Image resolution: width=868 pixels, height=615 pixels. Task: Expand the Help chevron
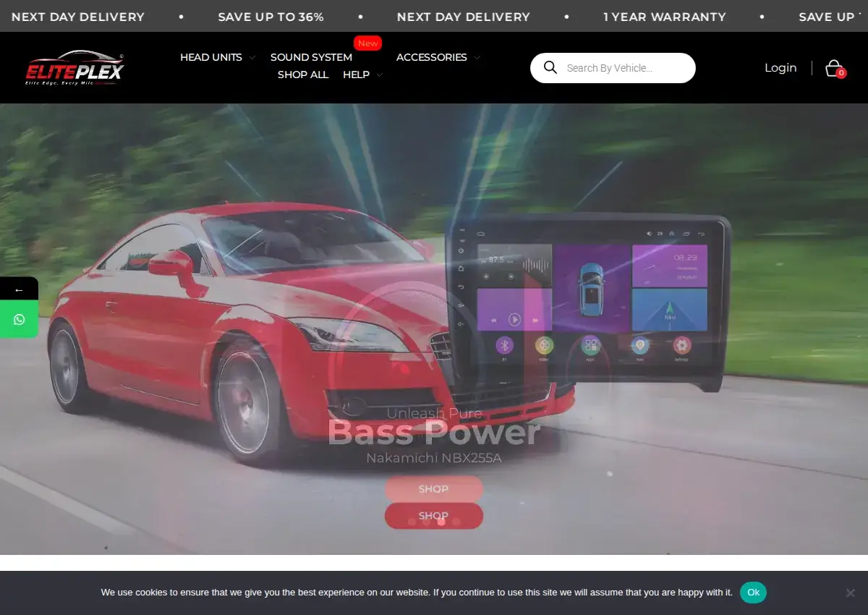(380, 75)
